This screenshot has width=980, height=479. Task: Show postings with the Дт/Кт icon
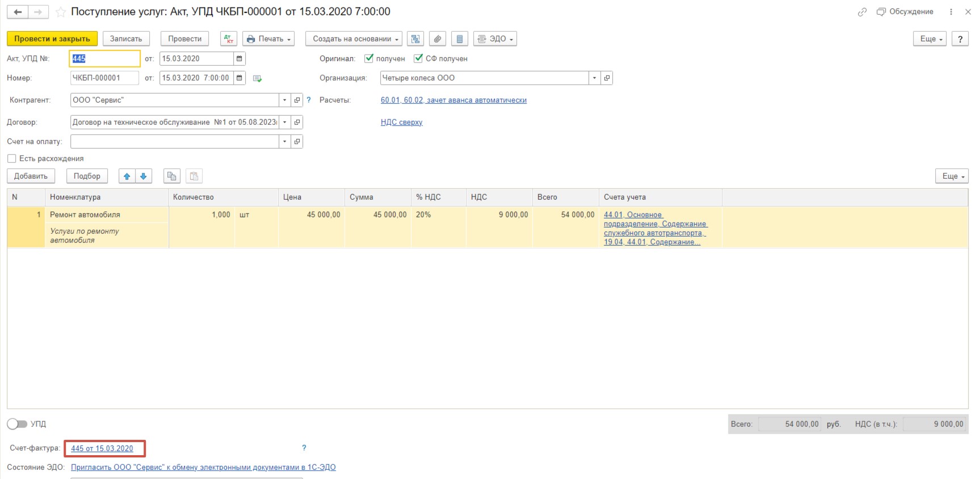229,39
